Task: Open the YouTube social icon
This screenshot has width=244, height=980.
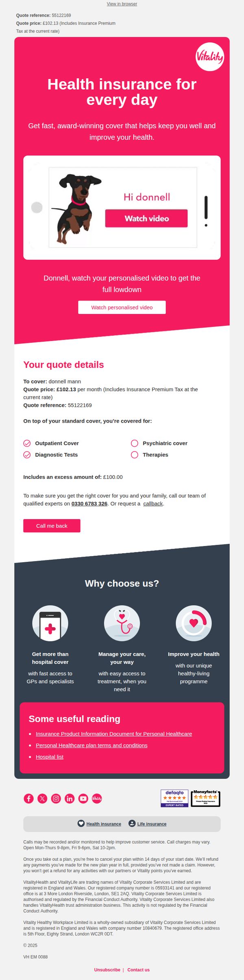Action: (x=83, y=798)
